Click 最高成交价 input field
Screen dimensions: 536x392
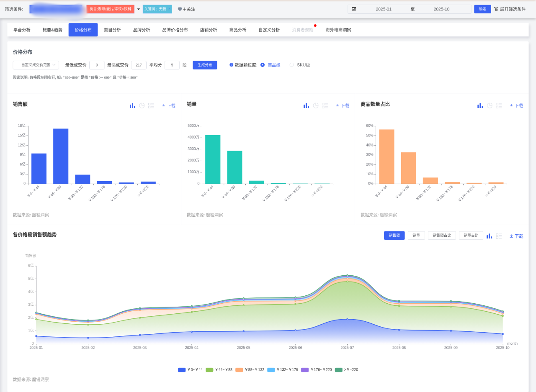pos(139,65)
